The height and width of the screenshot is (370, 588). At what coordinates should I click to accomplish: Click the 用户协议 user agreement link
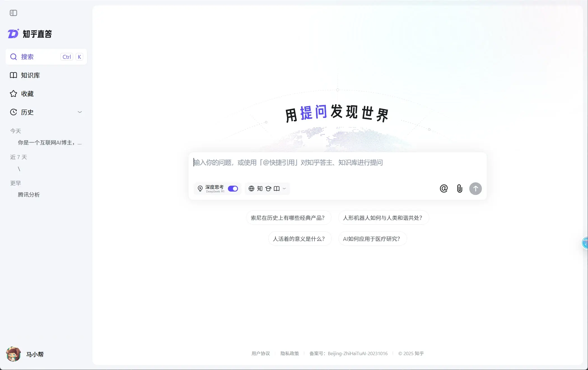[x=260, y=353]
